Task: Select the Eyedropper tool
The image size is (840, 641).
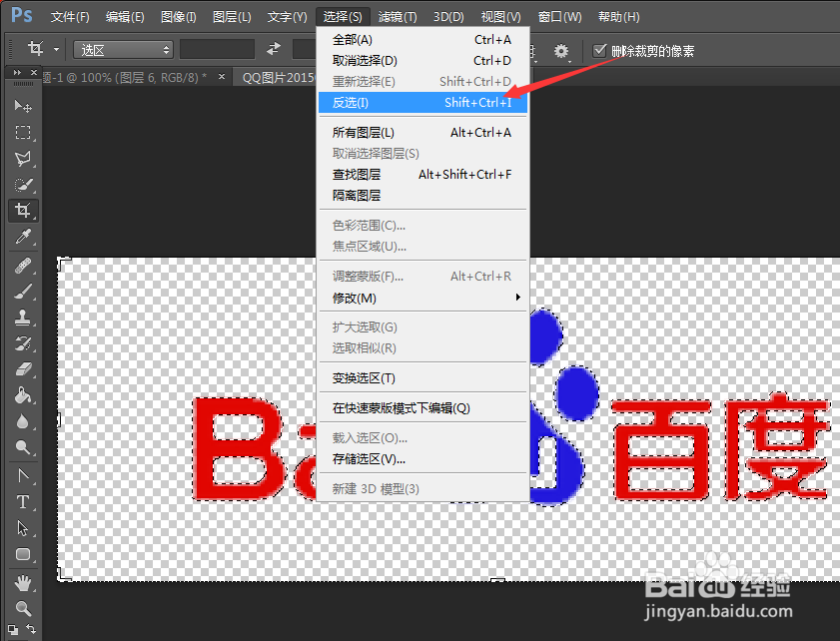Action: click(x=23, y=237)
